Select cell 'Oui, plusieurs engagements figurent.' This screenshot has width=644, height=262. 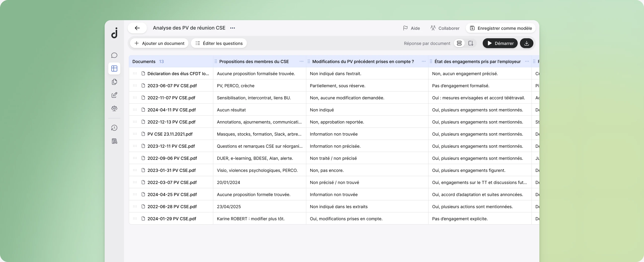[480, 170]
